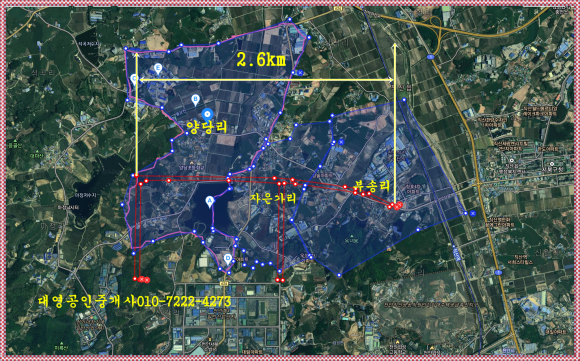
Task: Click the red X marker at the 부송리 endpoint
Action: [x=398, y=206]
